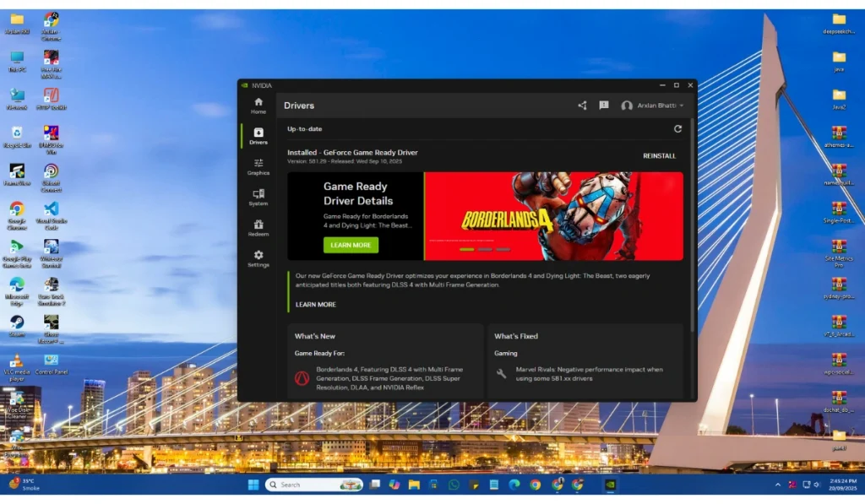Open the System sidebar section
Image resolution: width=865 pixels, height=504 pixels.
tap(258, 197)
